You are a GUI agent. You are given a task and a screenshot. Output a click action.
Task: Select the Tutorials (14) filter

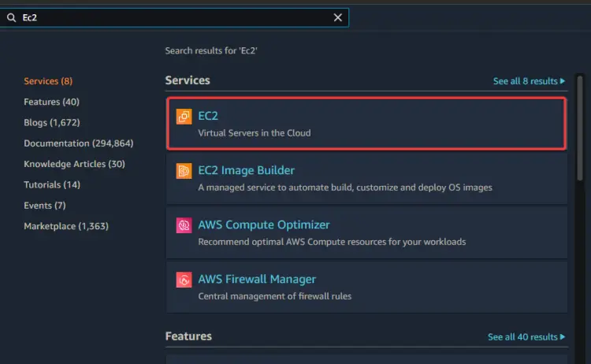point(52,184)
